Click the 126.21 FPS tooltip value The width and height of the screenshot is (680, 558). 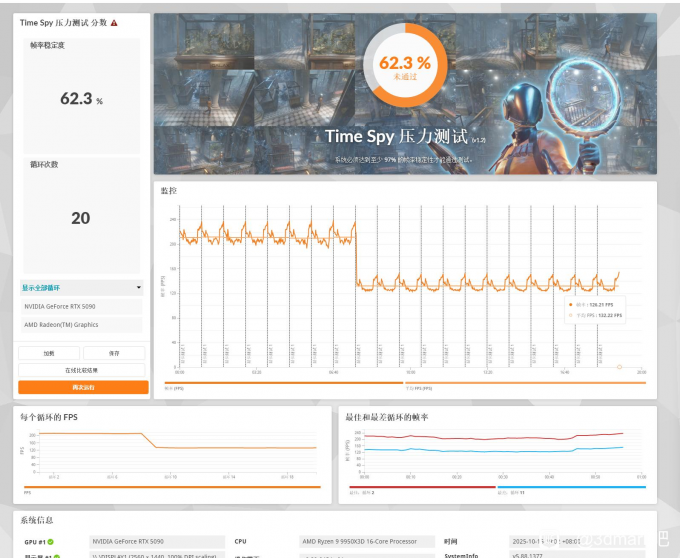601,305
